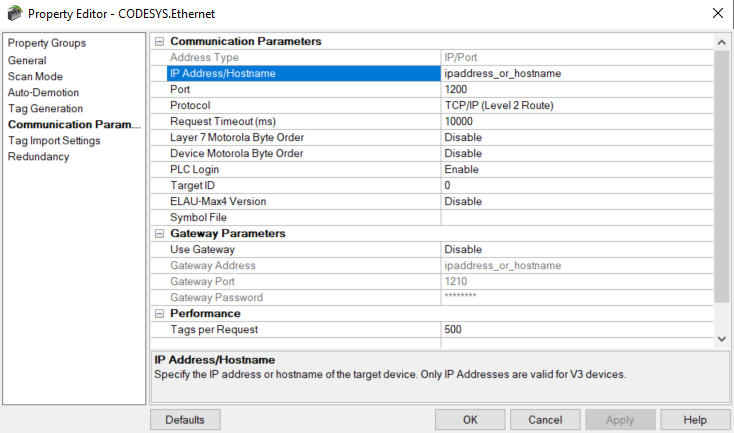Collapse the Gateway Parameters section

tap(159, 234)
